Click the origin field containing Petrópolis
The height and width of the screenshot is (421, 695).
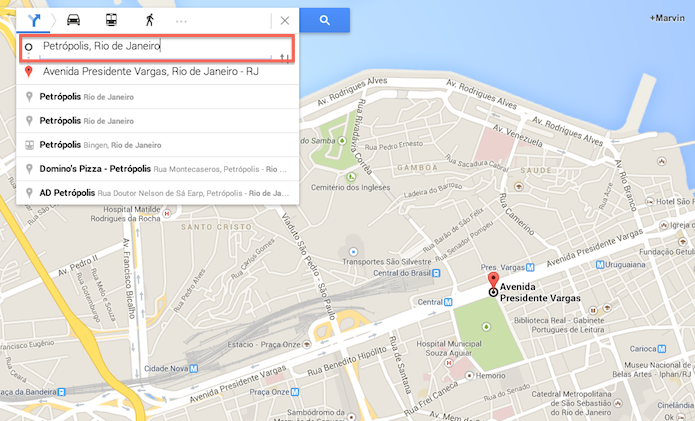156,47
